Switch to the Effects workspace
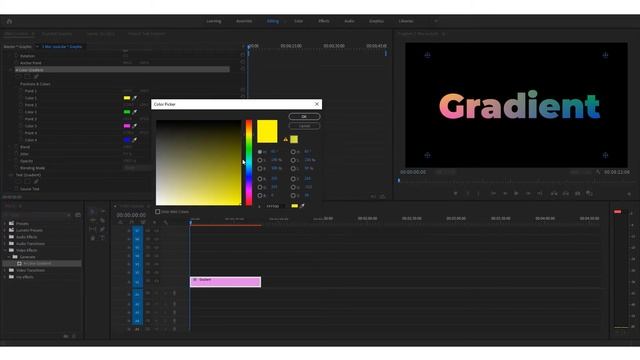 [x=324, y=21]
